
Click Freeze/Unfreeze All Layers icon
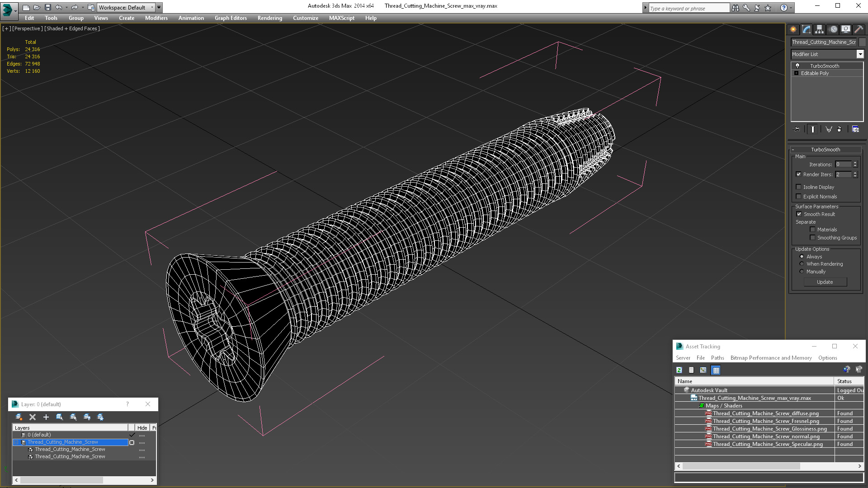pos(100,417)
